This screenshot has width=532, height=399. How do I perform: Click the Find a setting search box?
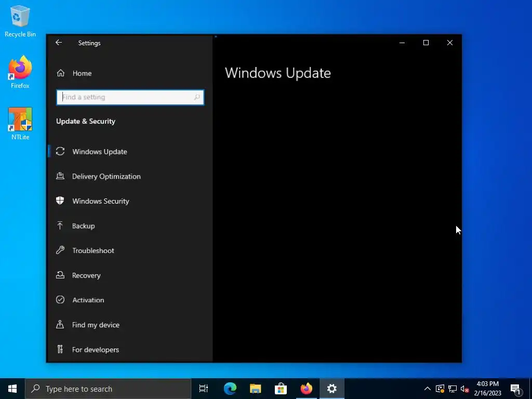pyautogui.click(x=130, y=97)
